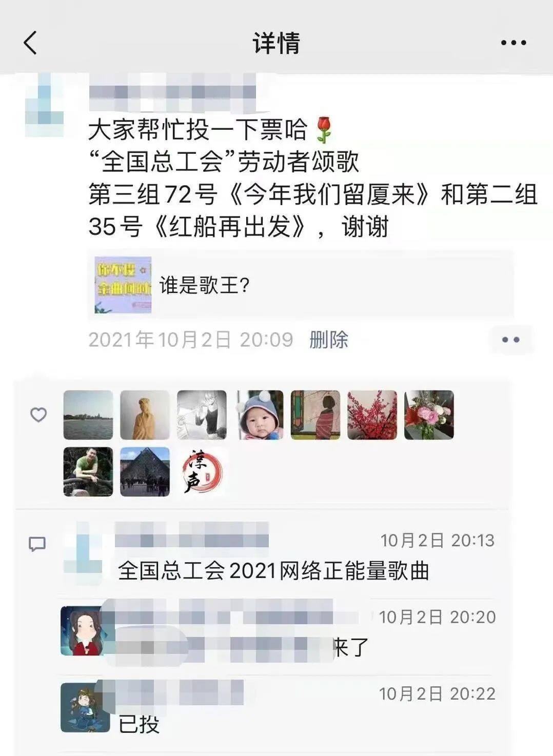This screenshot has width=553, height=756.
Task: Open the lake scenery liker avatar
Action: [88, 415]
